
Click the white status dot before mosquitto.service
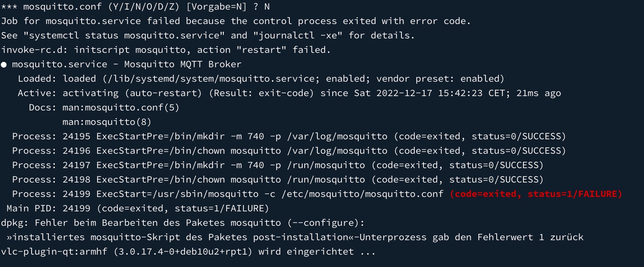4,65
